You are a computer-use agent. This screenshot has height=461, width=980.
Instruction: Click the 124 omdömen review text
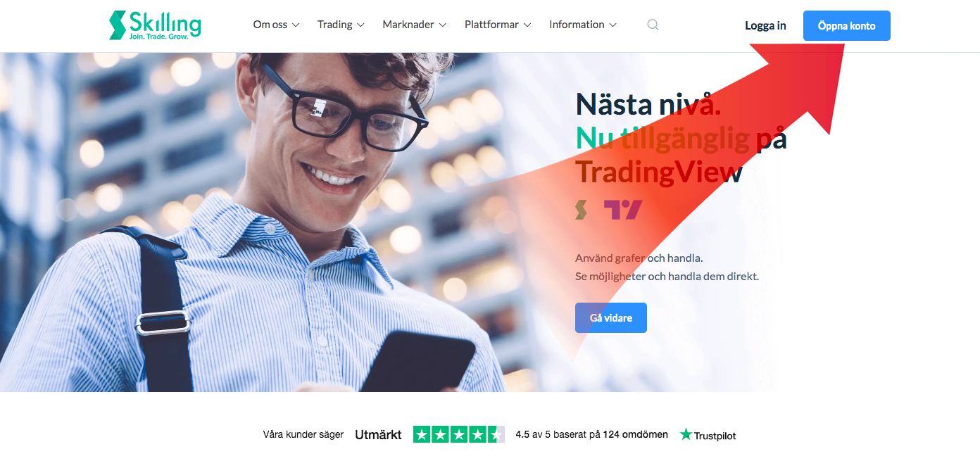tap(635, 434)
